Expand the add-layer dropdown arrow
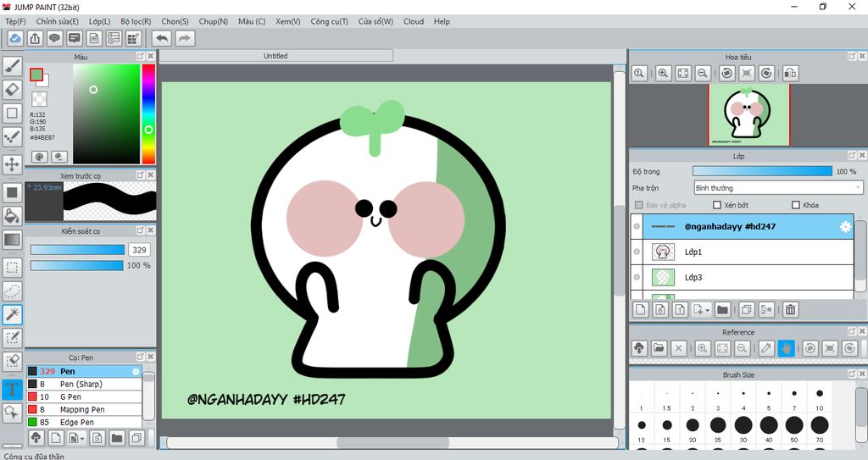The width and height of the screenshot is (868, 460). (707, 310)
